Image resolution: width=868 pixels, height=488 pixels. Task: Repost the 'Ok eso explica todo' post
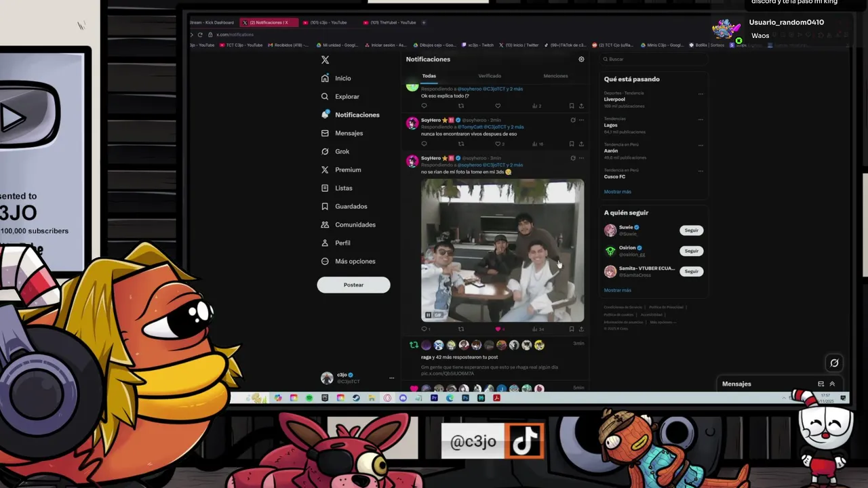tap(461, 106)
